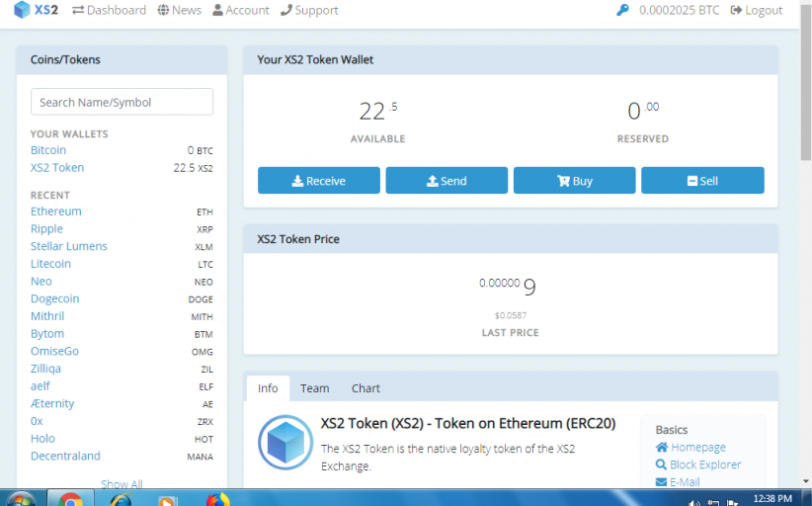The image size is (812, 506).
Task: Click the Sell button
Action: click(701, 181)
